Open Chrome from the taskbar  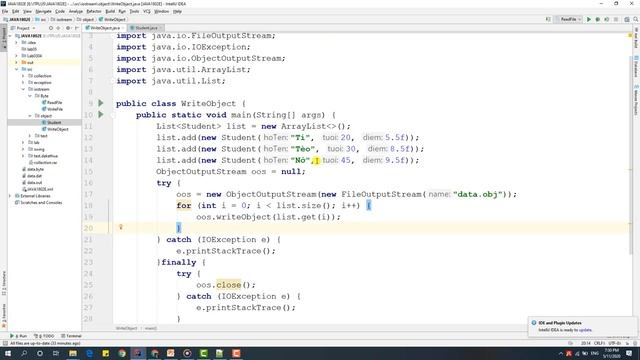(122, 353)
